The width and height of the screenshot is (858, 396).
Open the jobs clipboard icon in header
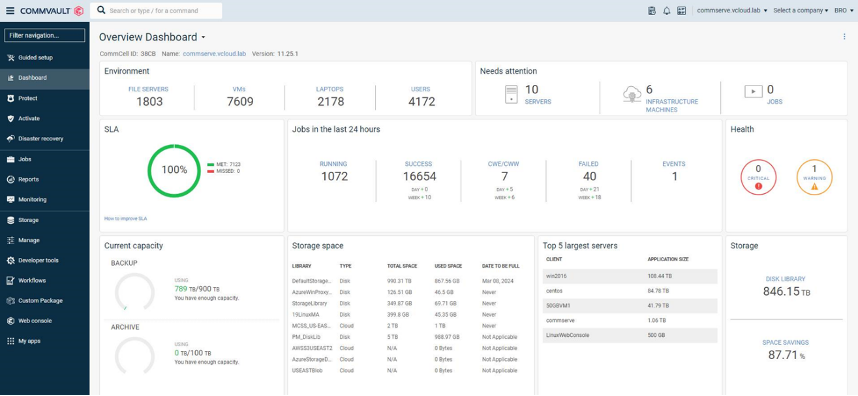tap(652, 10)
